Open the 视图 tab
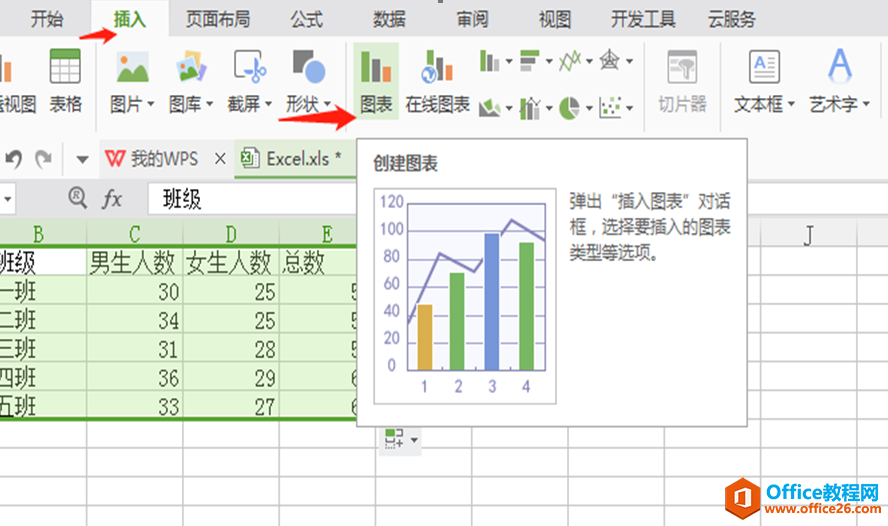 pos(554,20)
